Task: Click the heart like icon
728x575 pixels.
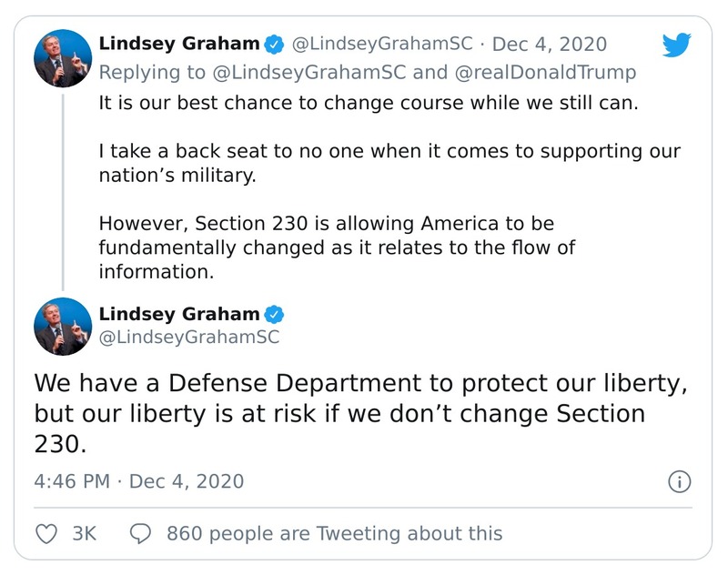Action: coord(46,533)
